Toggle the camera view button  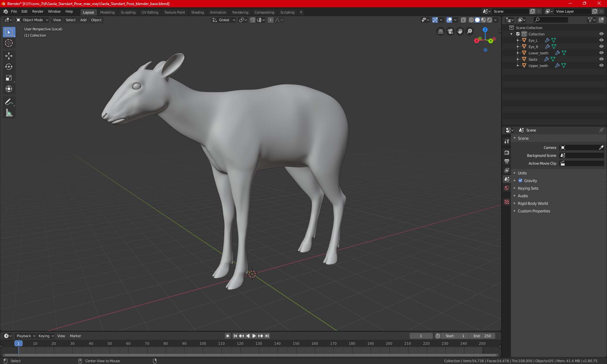tap(450, 31)
